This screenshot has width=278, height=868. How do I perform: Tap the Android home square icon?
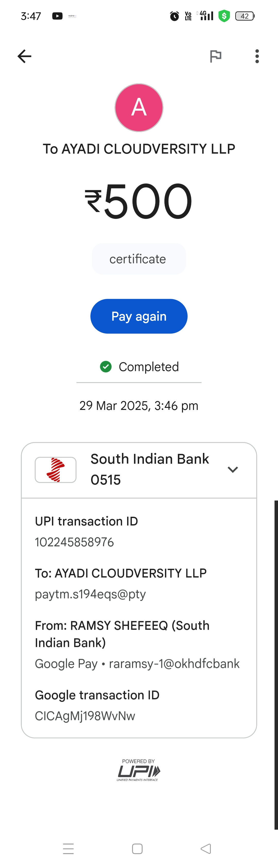pos(137,848)
